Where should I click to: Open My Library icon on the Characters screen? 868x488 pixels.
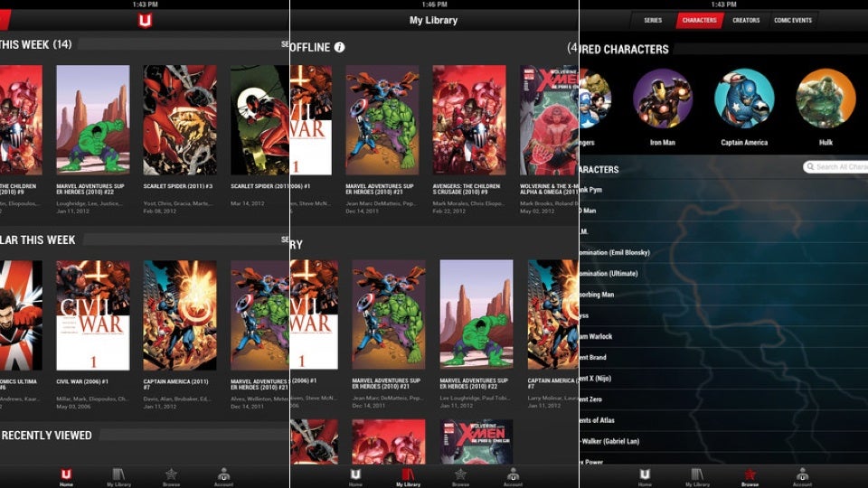coord(697,476)
